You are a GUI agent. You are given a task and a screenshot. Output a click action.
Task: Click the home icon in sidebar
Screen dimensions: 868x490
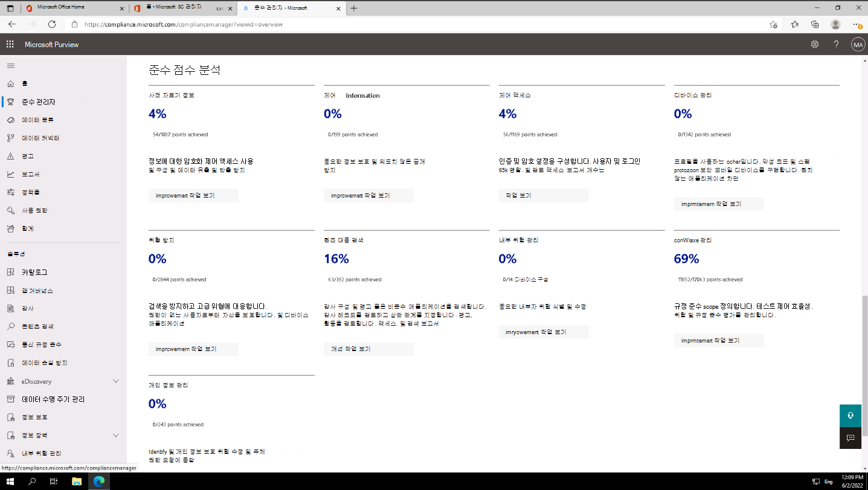coord(10,83)
